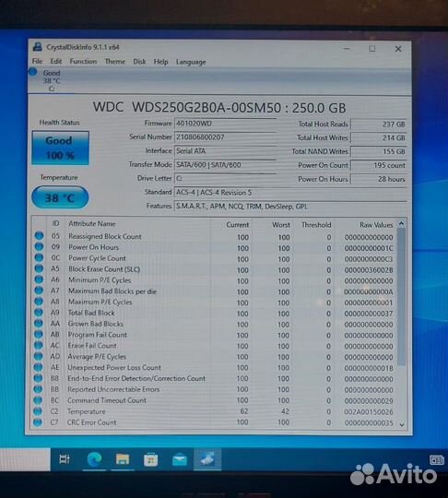
Task: Click the Total Host Writes value 214 GB
Action: (379, 137)
